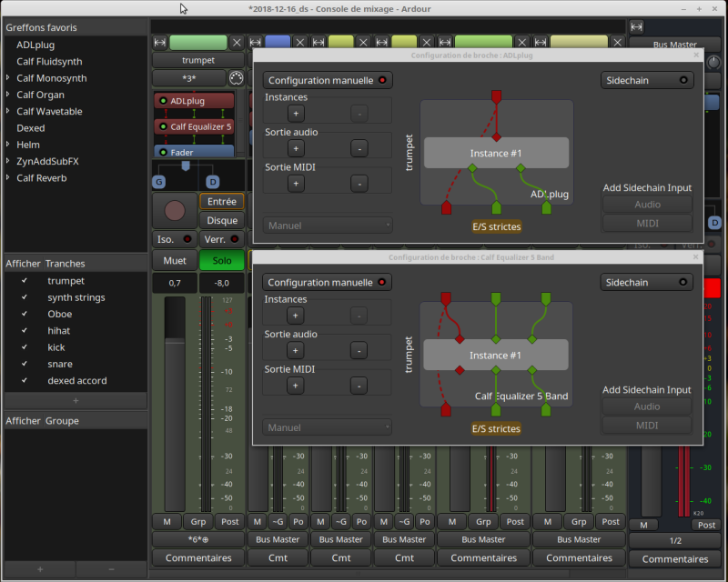728x582 pixels.
Task: Click the trumpet strip name button
Action: [x=197, y=60]
